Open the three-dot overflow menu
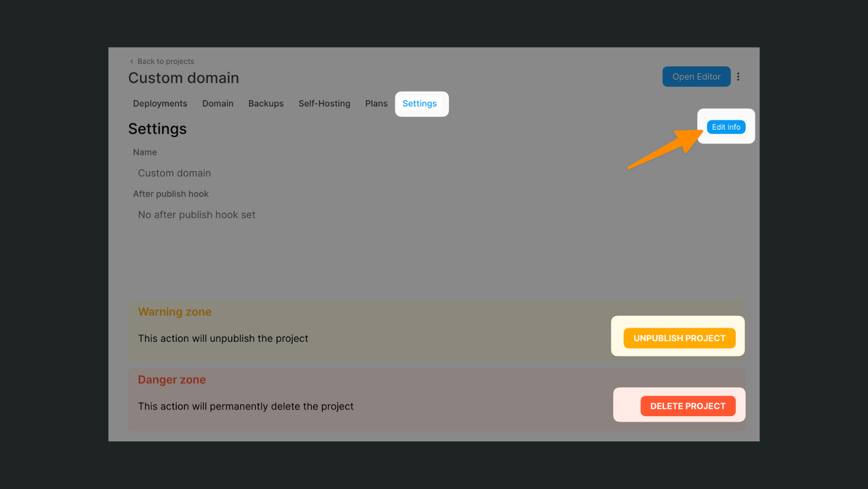 coord(738,76)
